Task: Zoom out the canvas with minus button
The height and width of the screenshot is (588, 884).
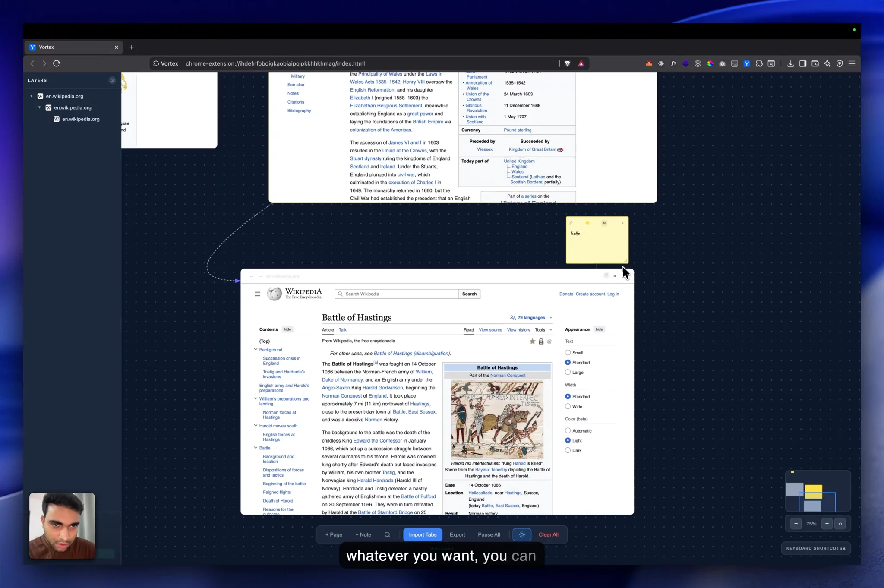Action: pos(796,524)
